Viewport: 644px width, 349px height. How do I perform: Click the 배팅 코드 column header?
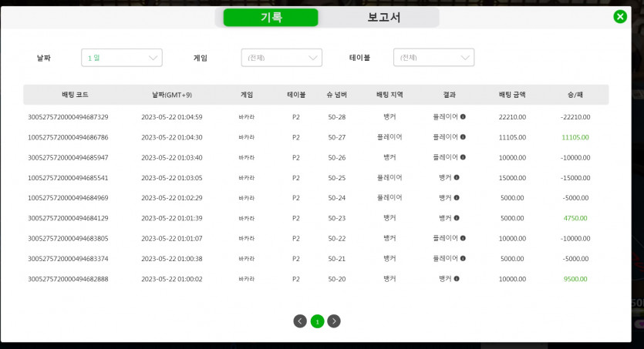click(75, 95)
